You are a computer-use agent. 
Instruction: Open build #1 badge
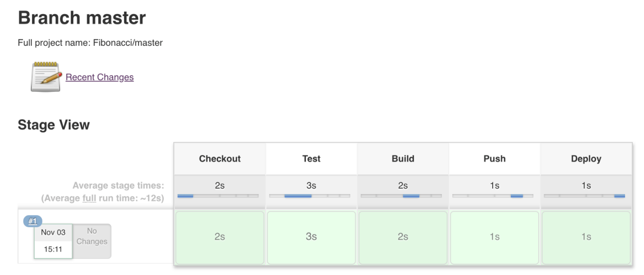click(x=33, y=221)
